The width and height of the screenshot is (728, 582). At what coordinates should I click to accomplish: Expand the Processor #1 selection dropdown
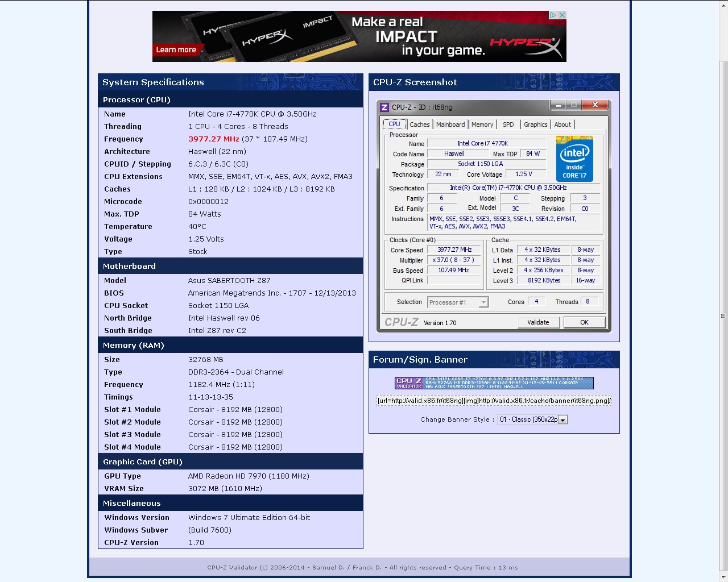tap(483, 302)
